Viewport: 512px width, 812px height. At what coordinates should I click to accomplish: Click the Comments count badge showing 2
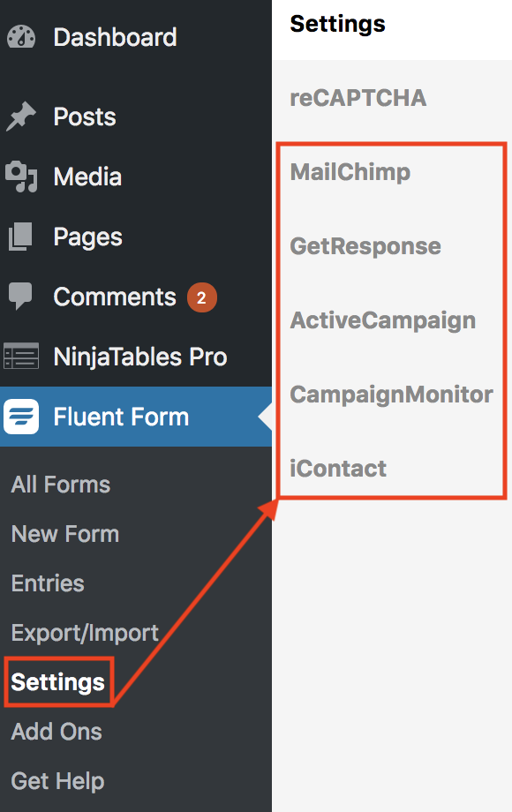point(202,297)
